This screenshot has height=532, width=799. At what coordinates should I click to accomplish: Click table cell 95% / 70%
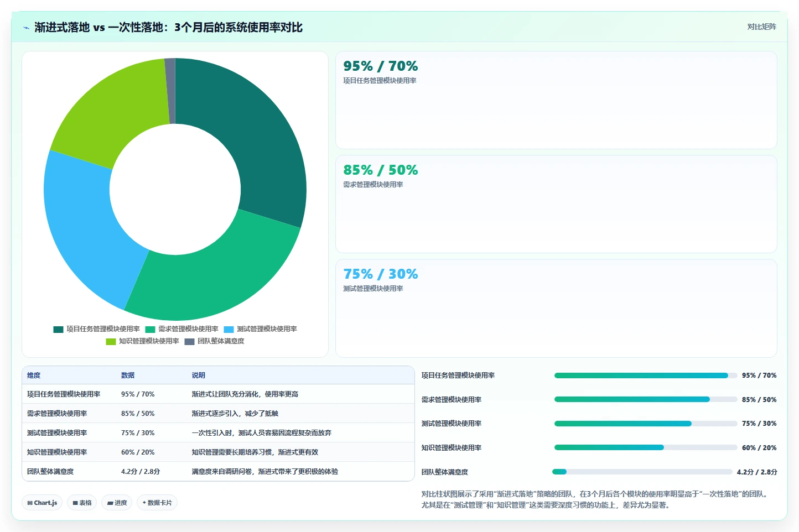[x=138, y=394]
